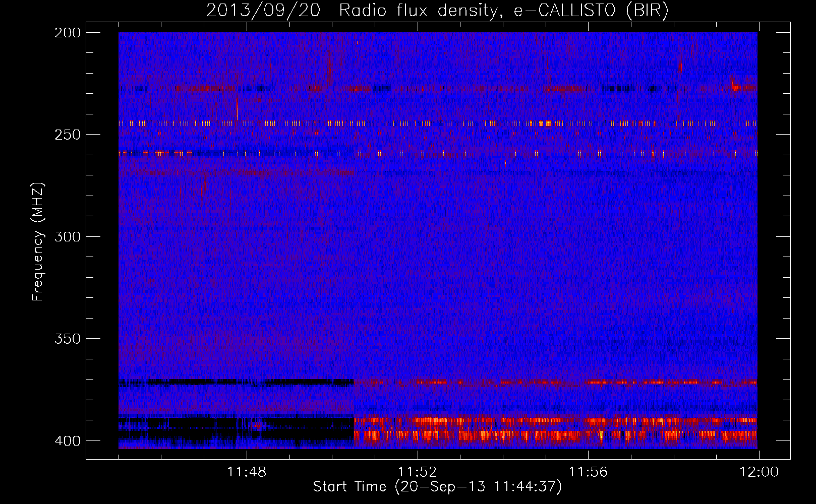816x504 pixels.
Task: Click the 200 frequency tick label
Action: click(68, 33)
